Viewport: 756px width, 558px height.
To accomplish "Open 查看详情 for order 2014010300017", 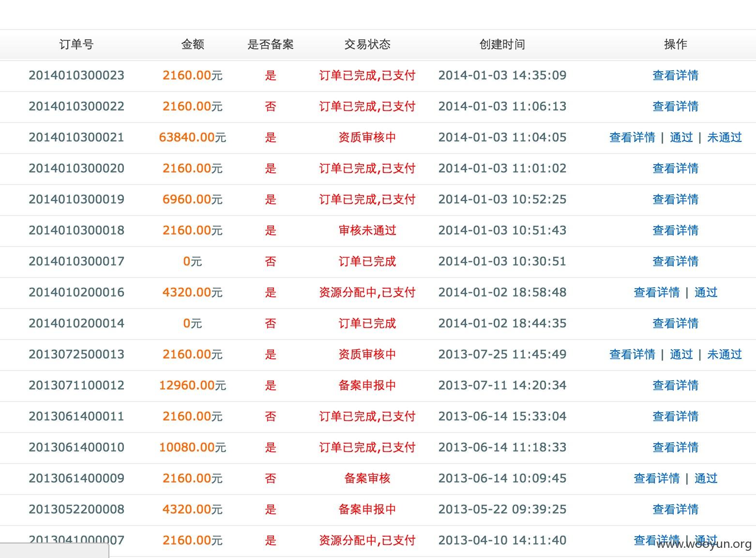I will click(x=675, y=262).
